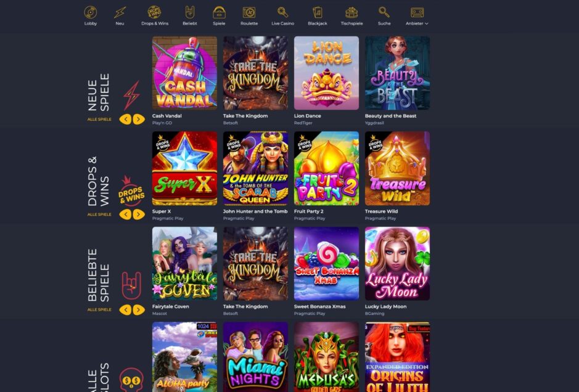This screenshot has height=392, width=579.
Task: Go to Live Casino icon
Action: [282, 12]
